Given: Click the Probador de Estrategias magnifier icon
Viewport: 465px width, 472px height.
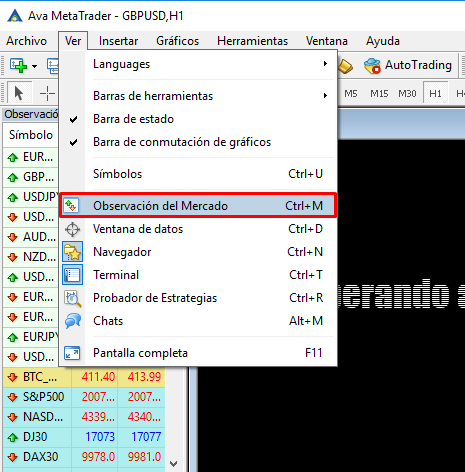Looking at the screenshot, I should (x=72, y=298).
